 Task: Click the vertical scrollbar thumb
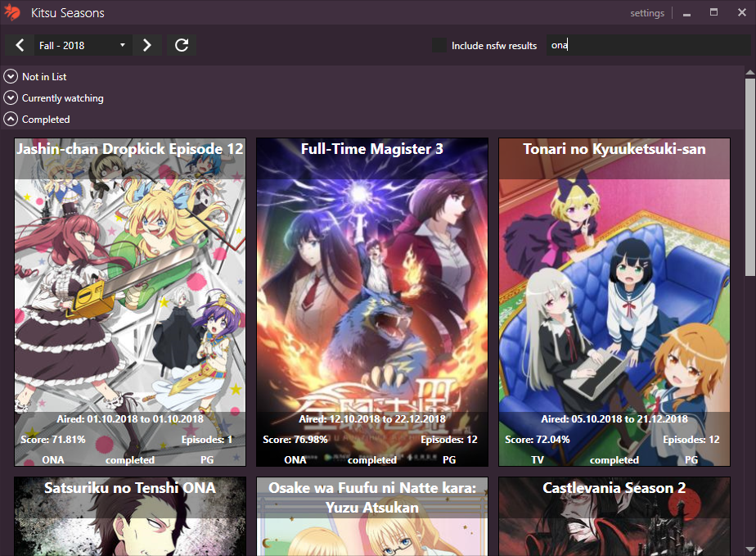click(750, 177)
